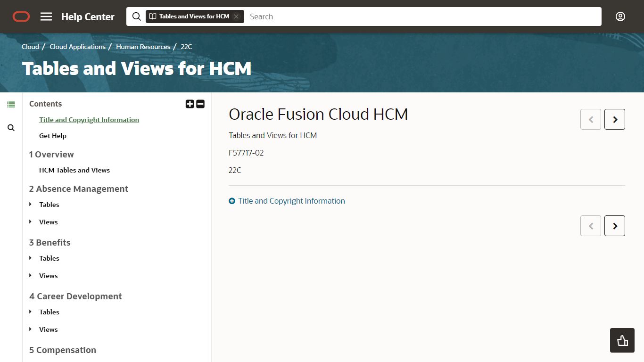This screenshot has height=362, width=644.
Task: Show the table of contents sidebar icon
Action: [x=11, y=105]
